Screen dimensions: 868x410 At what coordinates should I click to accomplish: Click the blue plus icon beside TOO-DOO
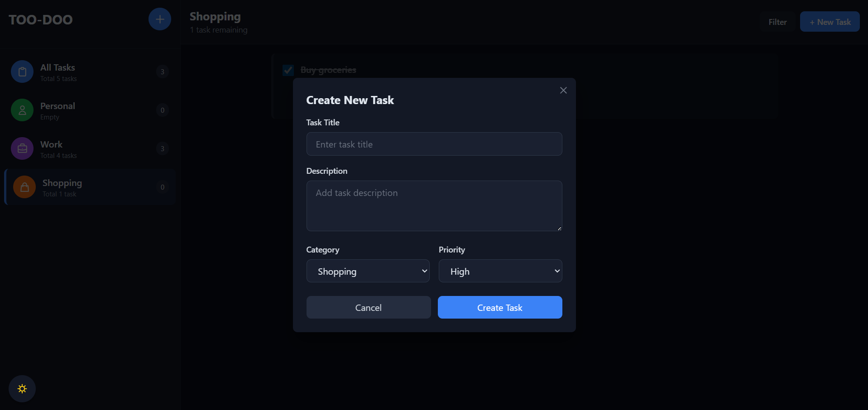[x=159, y=19]
